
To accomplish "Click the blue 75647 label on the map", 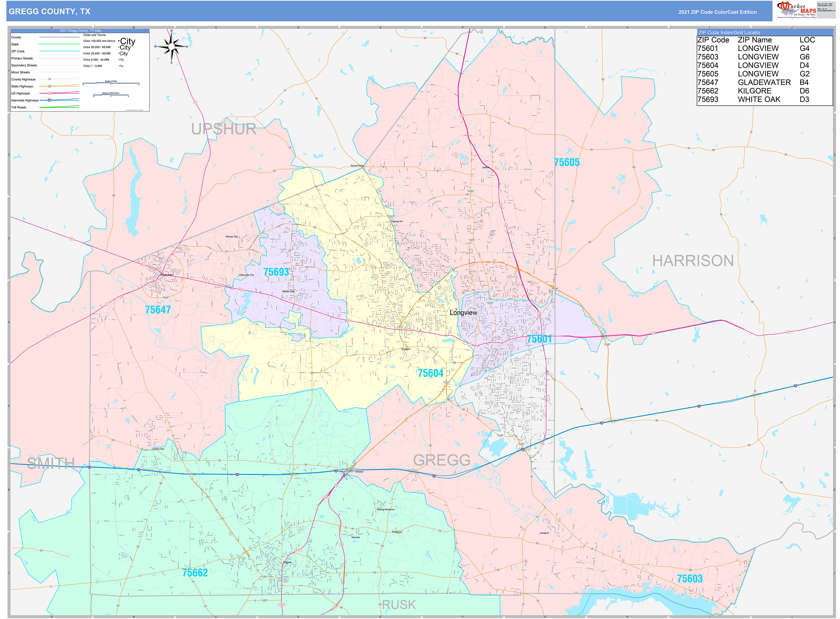I will [x=157, y=310].
